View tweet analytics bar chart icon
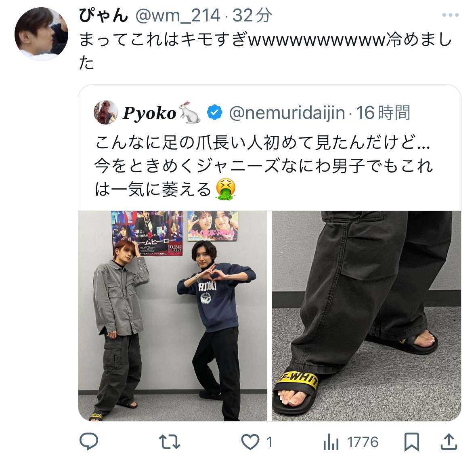This screenshot has height=466, width=476. 331,442
